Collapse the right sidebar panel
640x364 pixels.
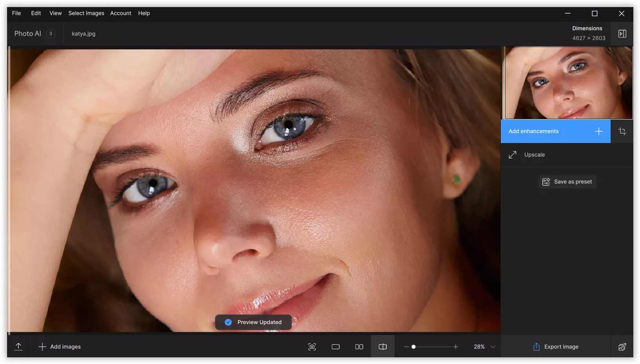(622, 34)
